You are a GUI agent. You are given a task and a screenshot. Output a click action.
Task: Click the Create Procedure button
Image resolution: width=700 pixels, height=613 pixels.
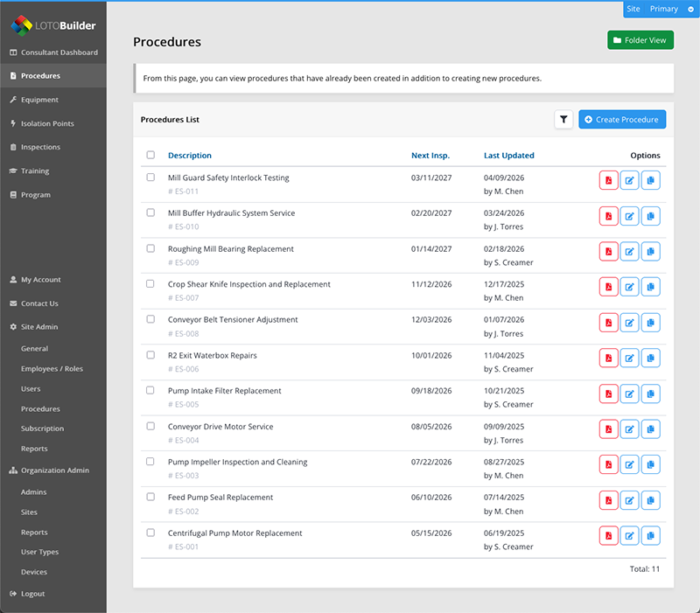tap(622, 120)
